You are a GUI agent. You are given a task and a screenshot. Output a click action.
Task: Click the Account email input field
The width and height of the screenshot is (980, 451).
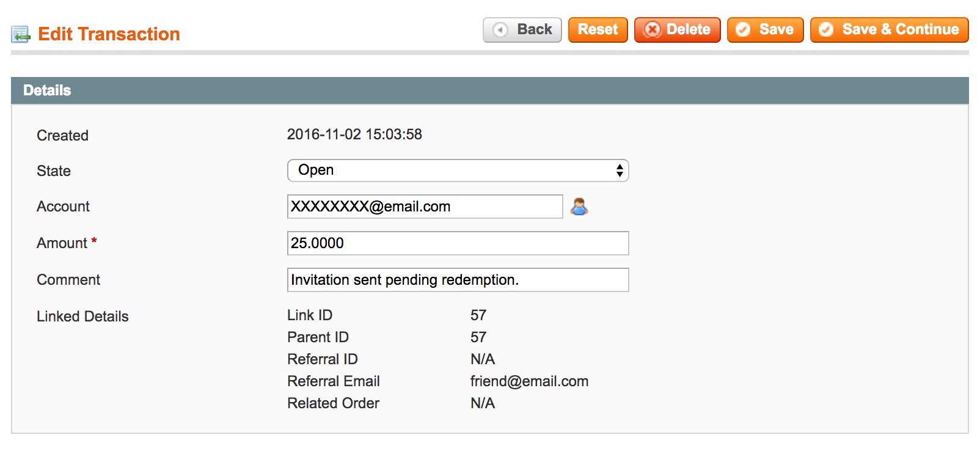point(425,207)
